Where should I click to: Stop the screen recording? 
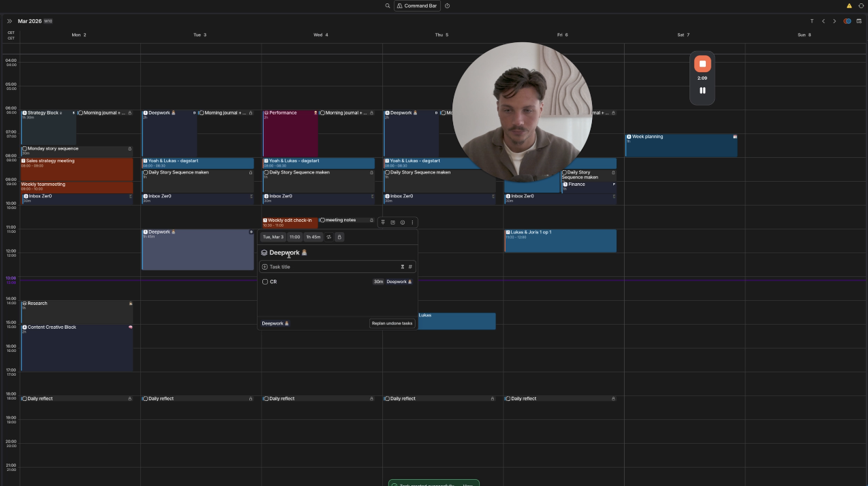(702, 64)
